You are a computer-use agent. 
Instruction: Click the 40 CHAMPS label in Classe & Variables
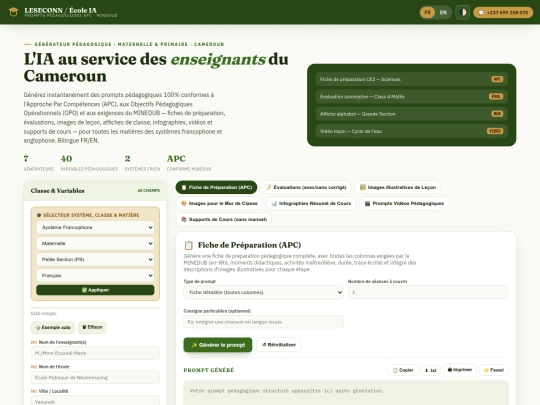[149, 190]
